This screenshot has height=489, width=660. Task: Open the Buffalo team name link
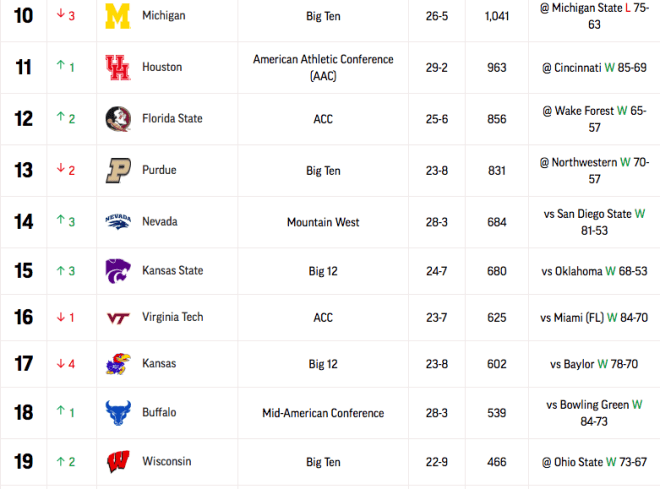coord(159,412)
